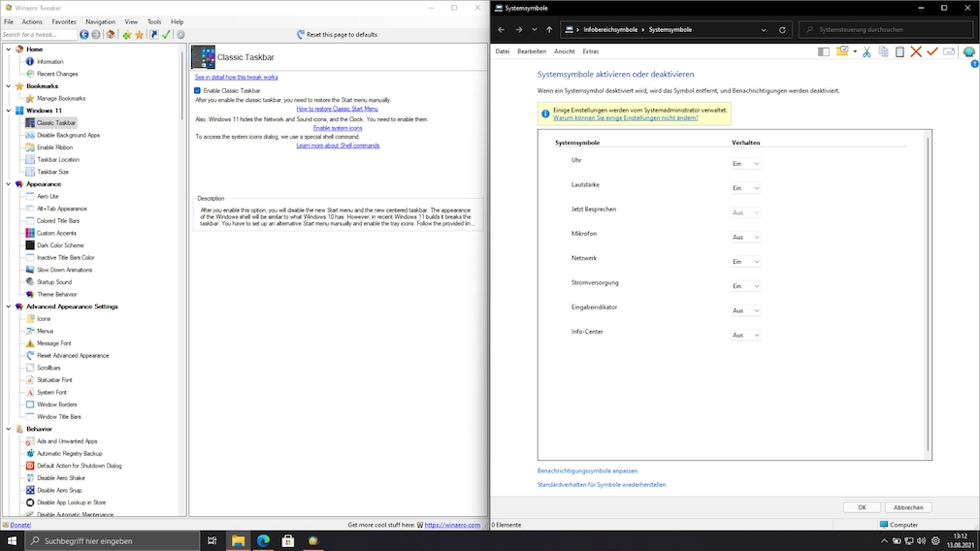Image resolution: width=980 pixels, height=551 pixels.
Task: Click Standardverhalten für Symbole wiederherstellen link
Action: (602, 485)
